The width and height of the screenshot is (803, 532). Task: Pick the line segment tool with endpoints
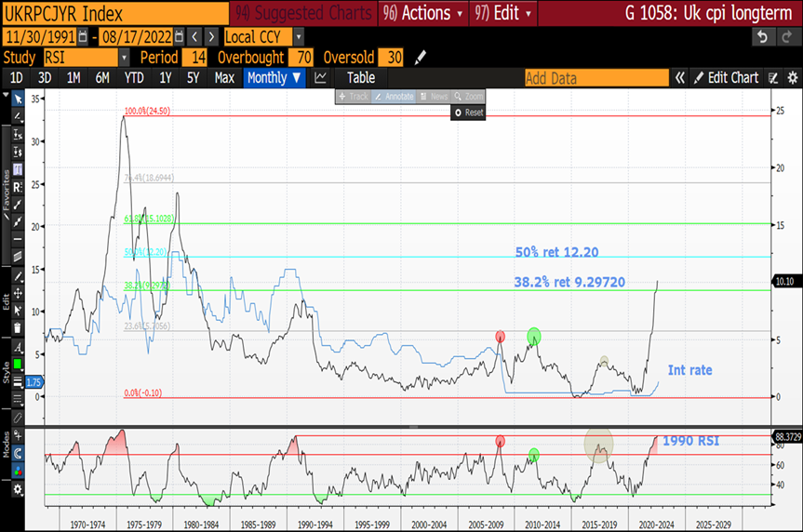coord(18,221)
